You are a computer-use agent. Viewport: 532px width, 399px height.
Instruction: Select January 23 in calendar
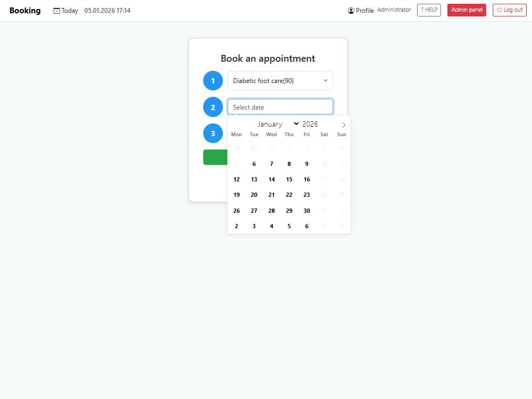click(307, 195)
